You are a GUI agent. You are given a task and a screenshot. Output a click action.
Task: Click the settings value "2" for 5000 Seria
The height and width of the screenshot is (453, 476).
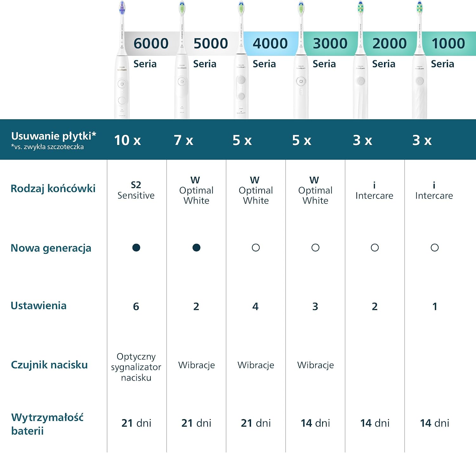[196, 306]
